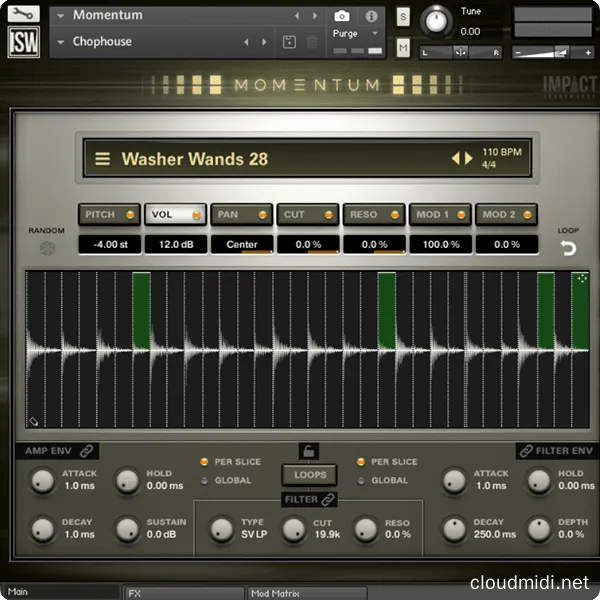Image resolution: width=600 pixels, height=600 pixels.
Task: Adjust the filter TYPE SV LP knob
Action: point(222,529)
